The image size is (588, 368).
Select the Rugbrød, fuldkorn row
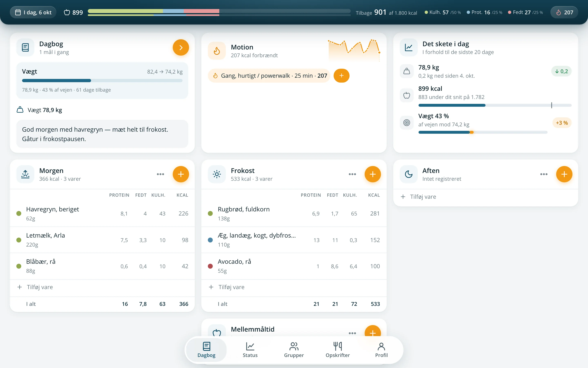tap(294, 213)
